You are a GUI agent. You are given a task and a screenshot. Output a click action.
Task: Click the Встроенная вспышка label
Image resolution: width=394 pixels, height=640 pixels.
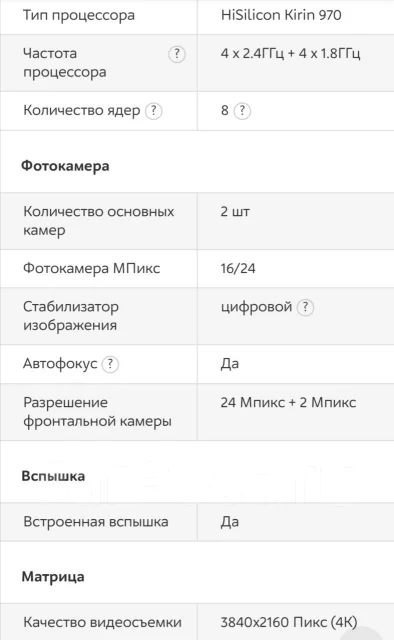pyautogui.click(x=96, y=522)
